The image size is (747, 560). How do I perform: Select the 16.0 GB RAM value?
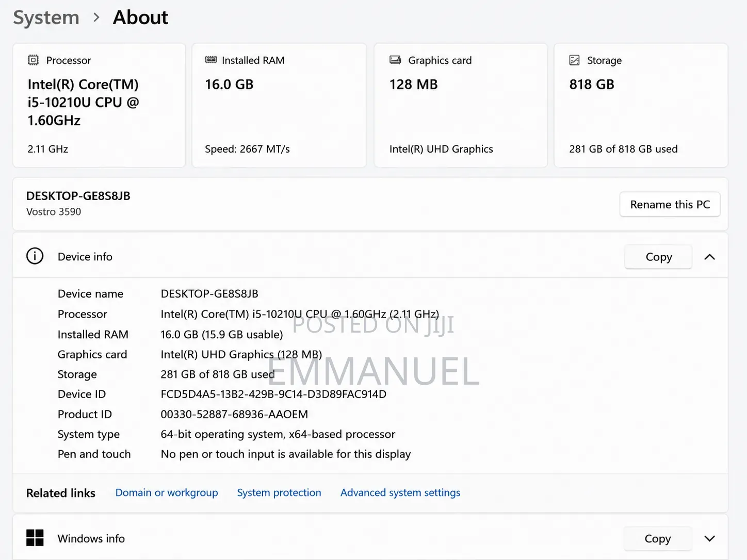tap(229, 85)
